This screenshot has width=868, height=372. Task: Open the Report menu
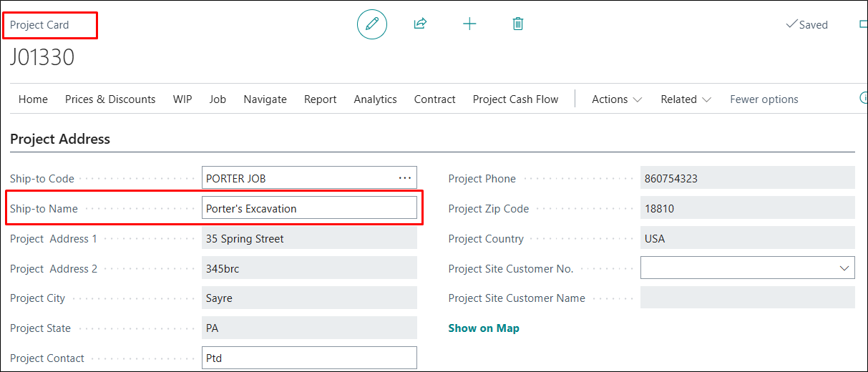coord(320,99)
